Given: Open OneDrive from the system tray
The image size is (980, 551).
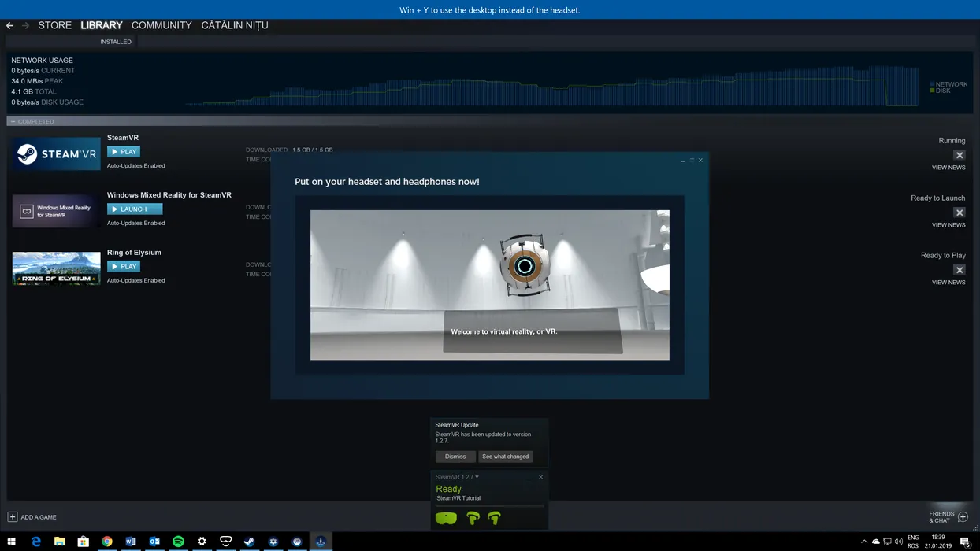Looking at the screenshot, I should [876, 542].
